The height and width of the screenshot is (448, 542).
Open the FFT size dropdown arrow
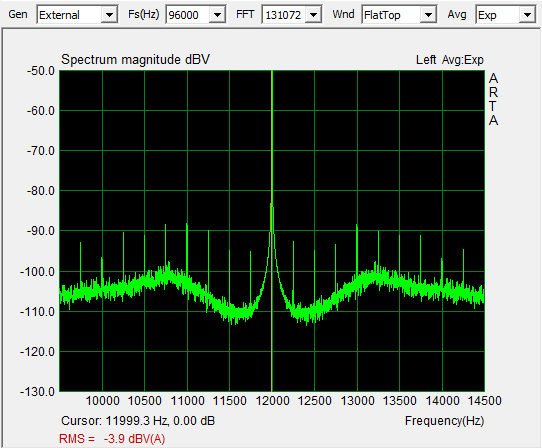click(x=314, y=15)
